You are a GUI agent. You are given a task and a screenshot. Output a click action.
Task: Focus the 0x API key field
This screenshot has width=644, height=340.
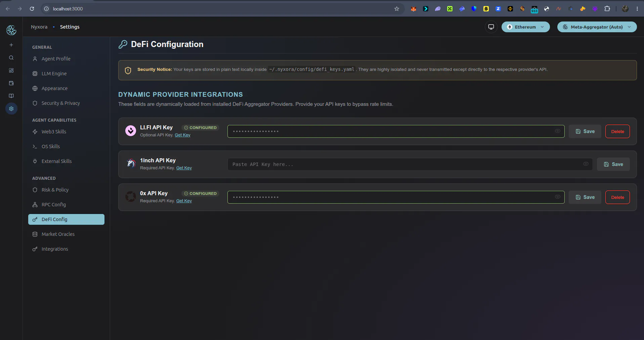[396, 197]
